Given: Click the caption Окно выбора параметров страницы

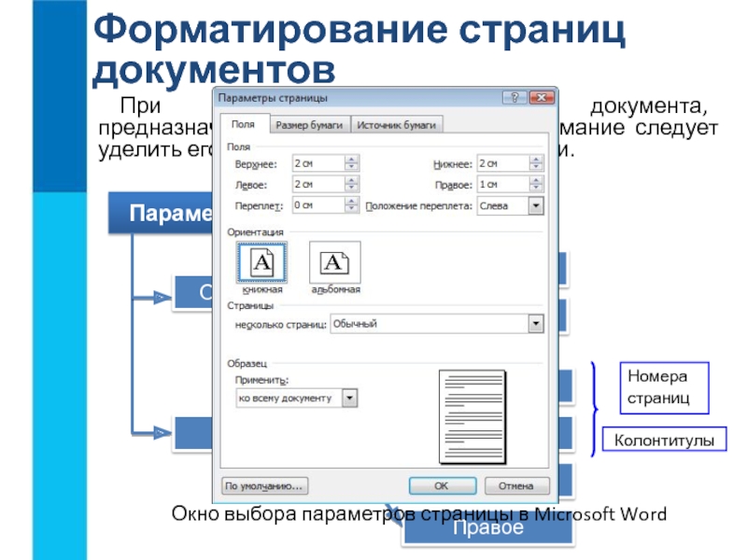Looking at the screenshot, I should click(x=342, y=514).
